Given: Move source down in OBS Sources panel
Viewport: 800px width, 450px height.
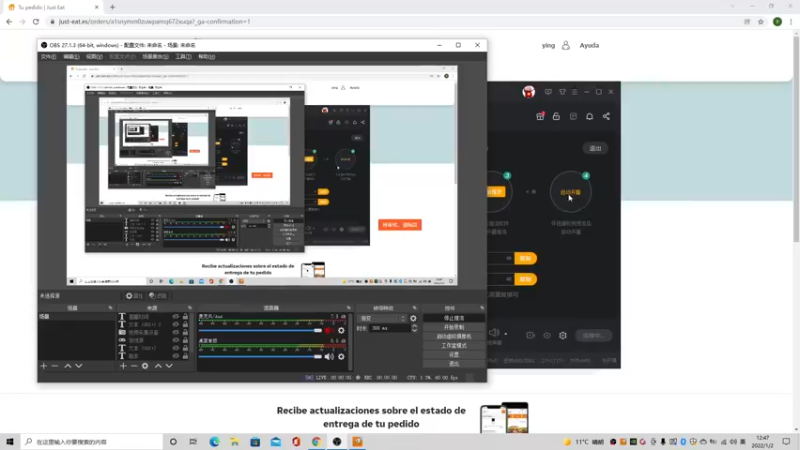Looking at the screenshot, I should pos(169,366).
